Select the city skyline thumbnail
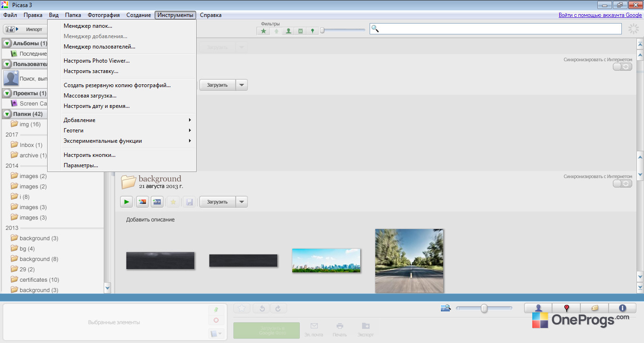Screen dimensions: 644x343 click(326, 261)
